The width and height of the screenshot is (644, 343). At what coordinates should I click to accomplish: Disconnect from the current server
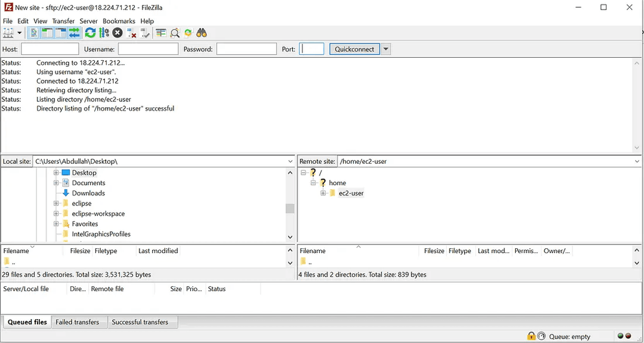click(131, 33)
